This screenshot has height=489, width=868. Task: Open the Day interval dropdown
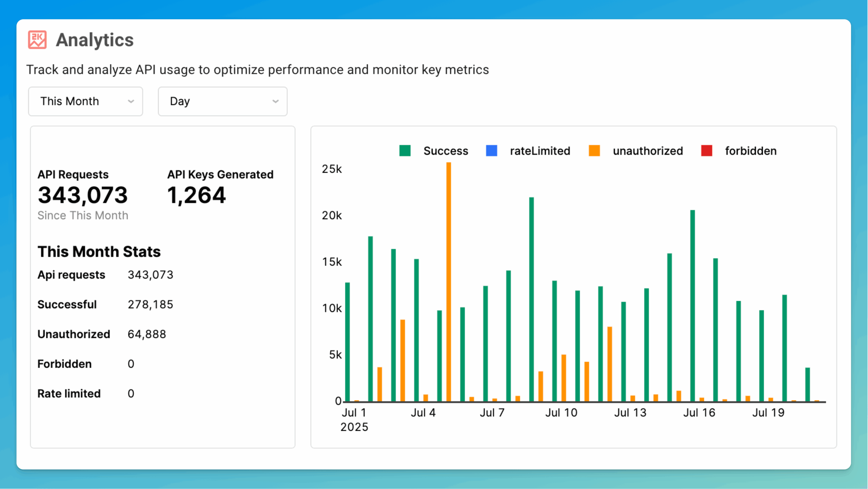click(x=222, y=101)
